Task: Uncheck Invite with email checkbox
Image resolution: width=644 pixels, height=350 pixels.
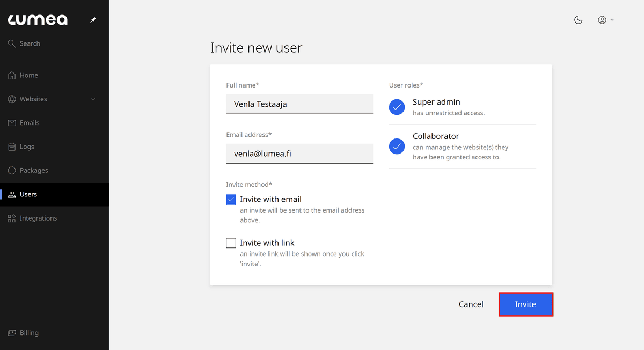Action: (231, 199)
